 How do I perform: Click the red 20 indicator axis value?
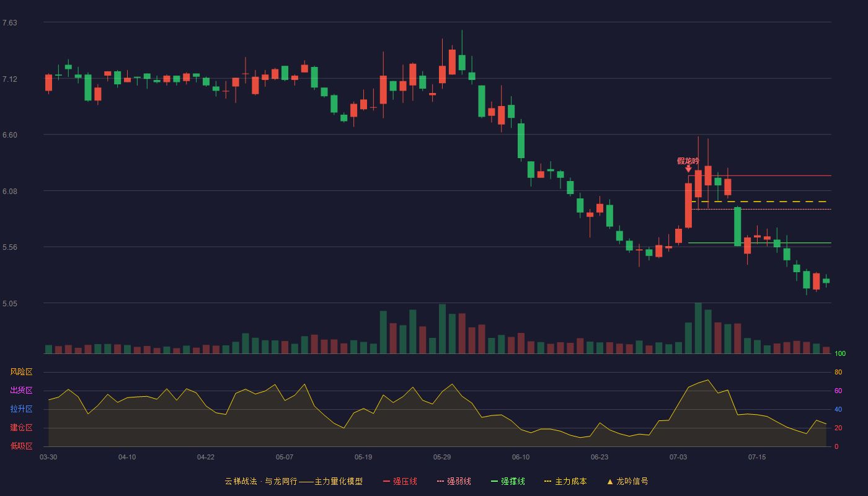click(838, 428)
